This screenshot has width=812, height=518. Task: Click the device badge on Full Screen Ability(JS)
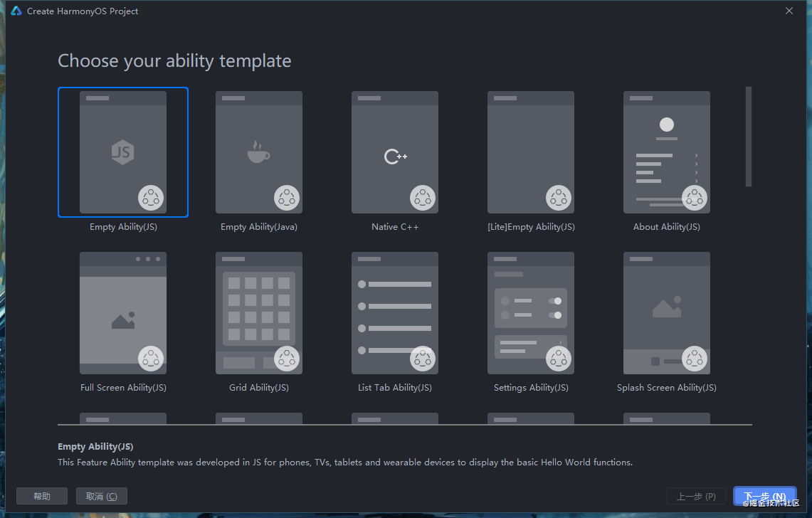coord(151,359)
